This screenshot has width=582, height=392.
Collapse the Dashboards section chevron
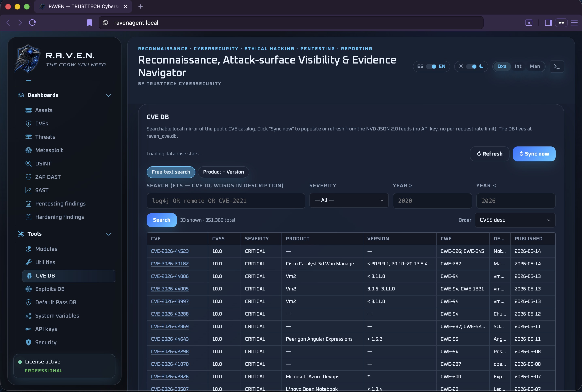108,95
